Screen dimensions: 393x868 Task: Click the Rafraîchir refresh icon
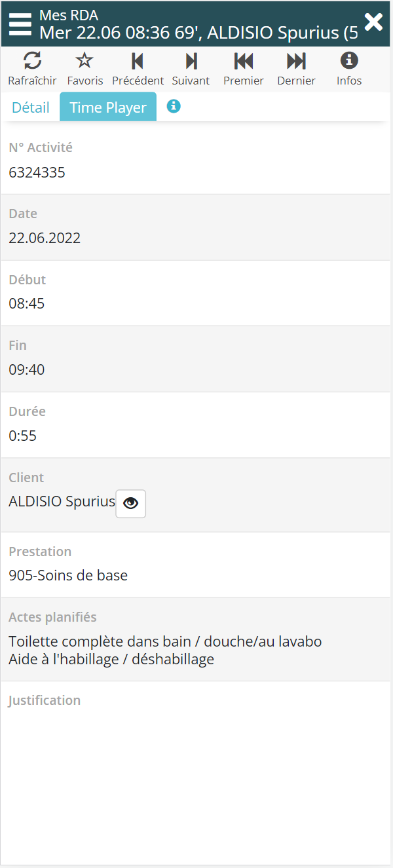point(32,62)
